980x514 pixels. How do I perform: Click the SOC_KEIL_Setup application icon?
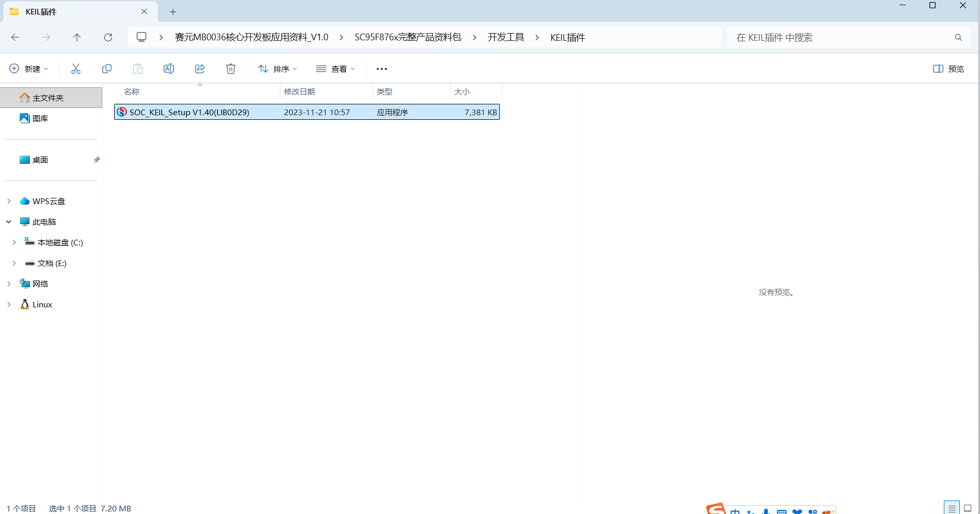[122, 112]
